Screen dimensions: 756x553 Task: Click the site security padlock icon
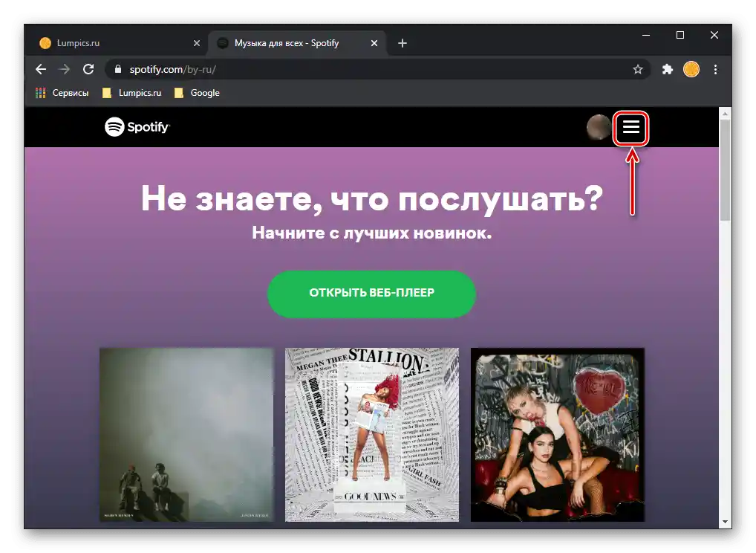119,69
